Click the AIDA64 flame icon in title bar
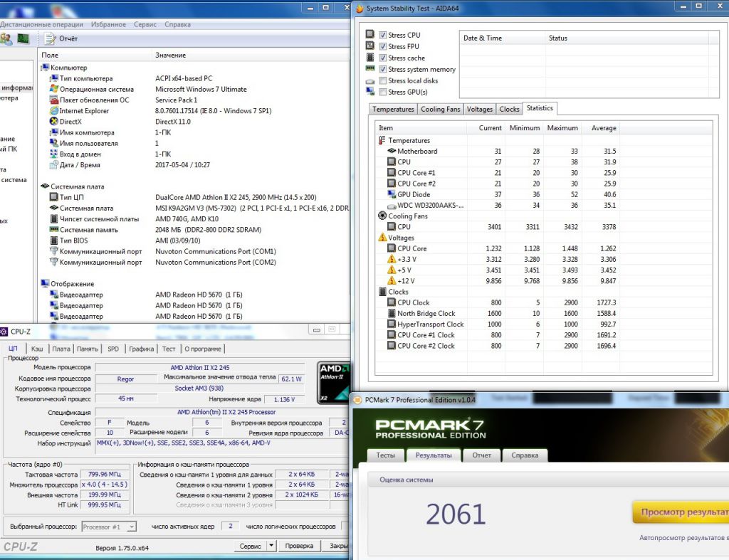The width and height of the screenshot is (729, 560). pos(360,9)
